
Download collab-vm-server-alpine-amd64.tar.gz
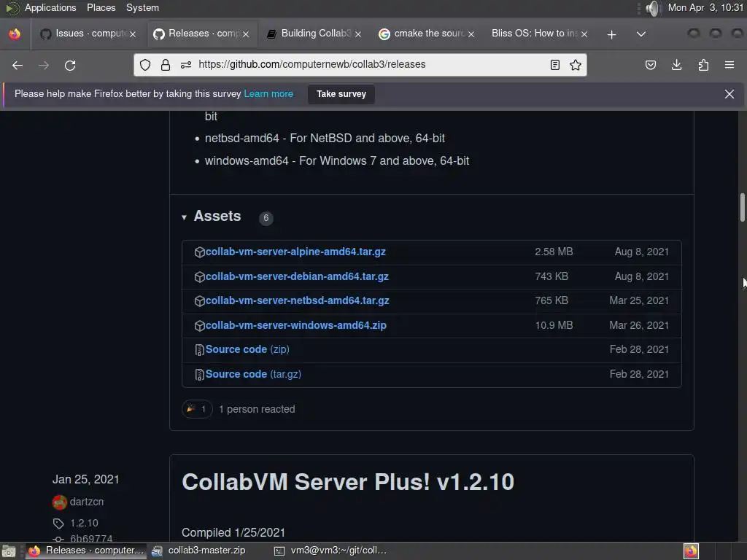[295, 252]
